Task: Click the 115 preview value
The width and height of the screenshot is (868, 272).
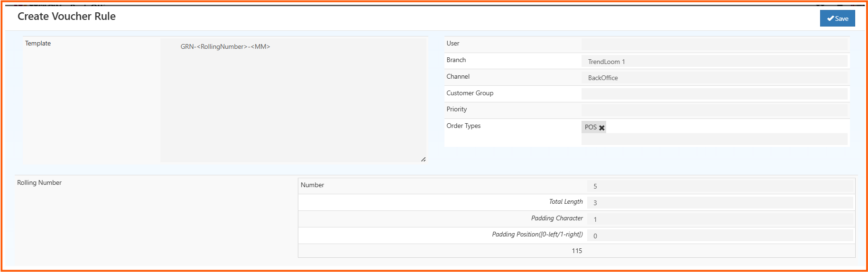Action: click(577, 251)
